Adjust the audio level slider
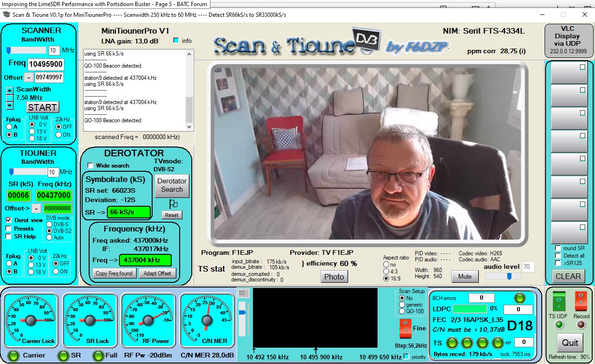Viewport: 595px width, 364px height. click(x=509, y=276)
